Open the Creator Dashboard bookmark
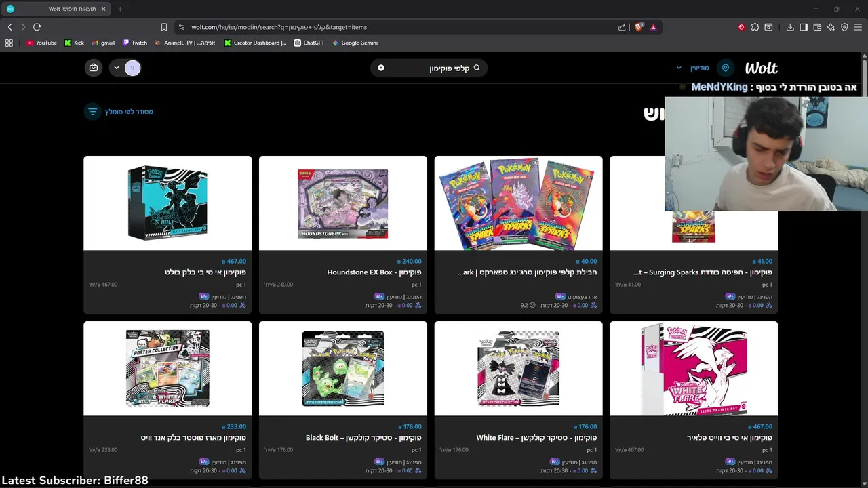This screenshot has height=488, width=868. pyautogui.click(x=255, y=43)
